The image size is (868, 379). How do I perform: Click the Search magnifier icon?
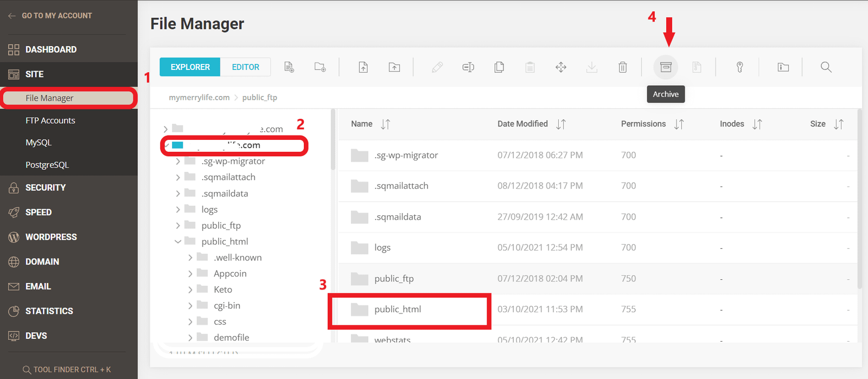coord(826,67)
